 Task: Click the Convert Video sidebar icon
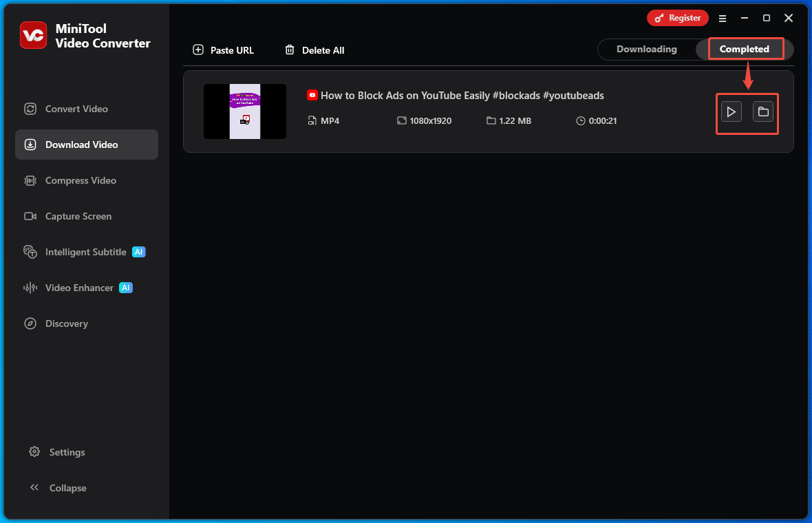click(x=30, y=109)
